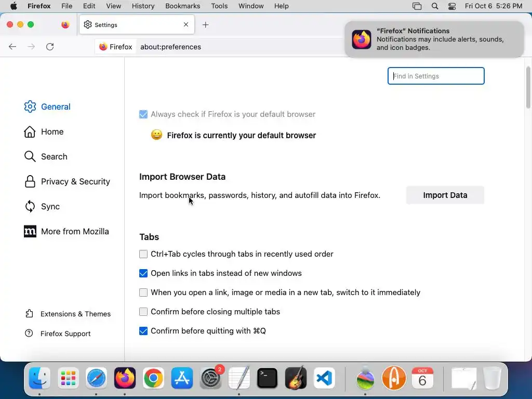
Task: Check Confirm before closing multiple tabs
Action: pos(143,312)
